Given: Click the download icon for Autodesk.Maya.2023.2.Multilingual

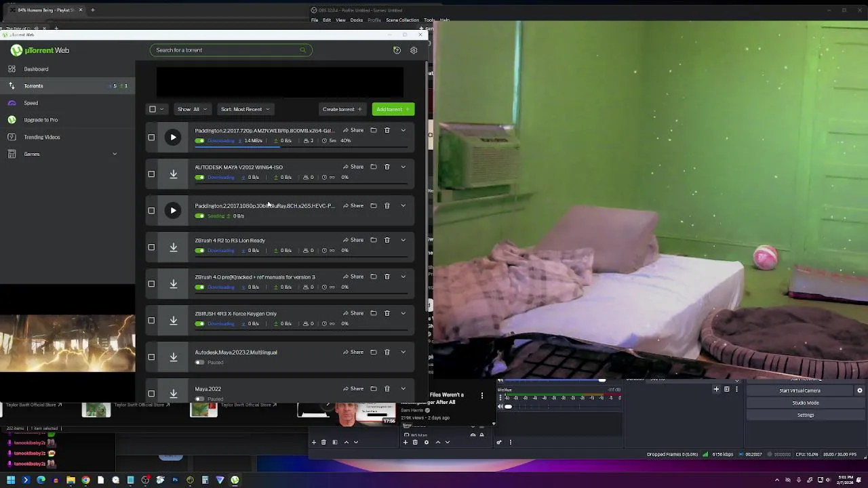Looking at the screenshot, I should pyautogui.click(x=173, y=357).
